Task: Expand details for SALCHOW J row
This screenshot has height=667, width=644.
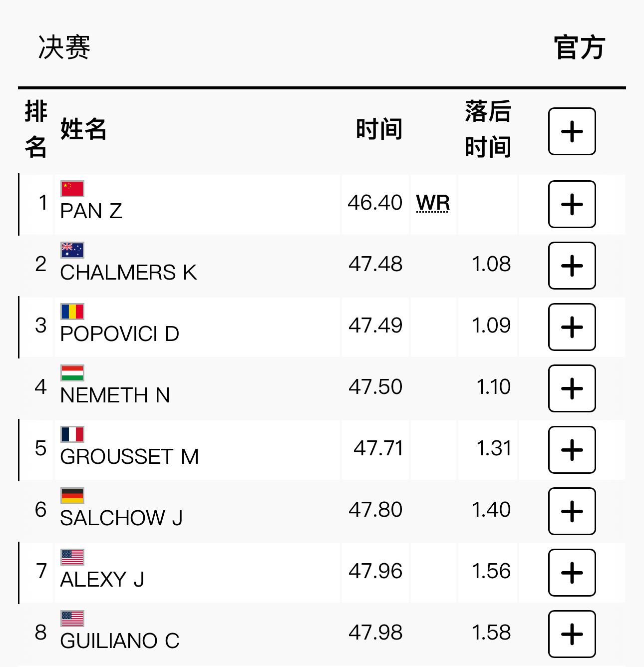Action: click(572, 511)
